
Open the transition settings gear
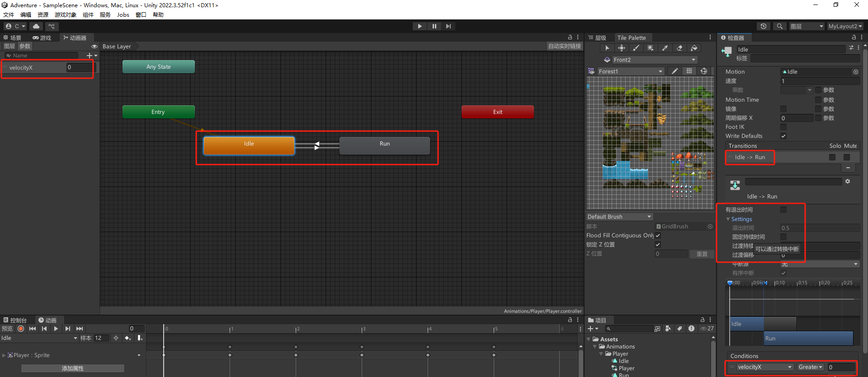pyautogui.click(x=848, y=181)
